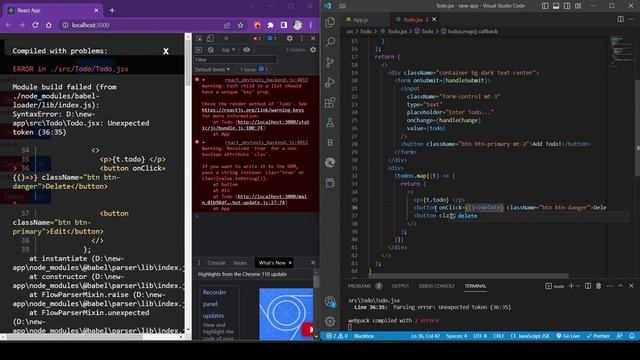Switch to the DEBUG CONSOLE tab
Viewport: 640px width, 360px height.
[x=436, y=286]
